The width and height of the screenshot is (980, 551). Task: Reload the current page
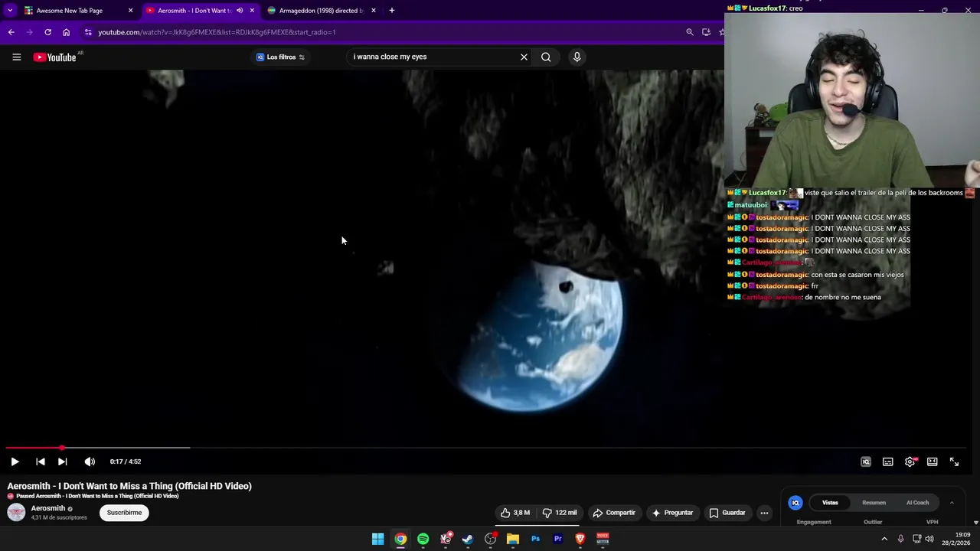click(47, 32)
